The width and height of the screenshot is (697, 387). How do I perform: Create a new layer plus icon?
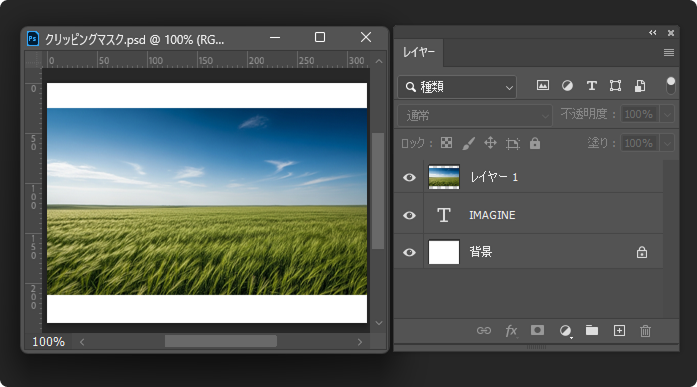[x=619, y=330]
